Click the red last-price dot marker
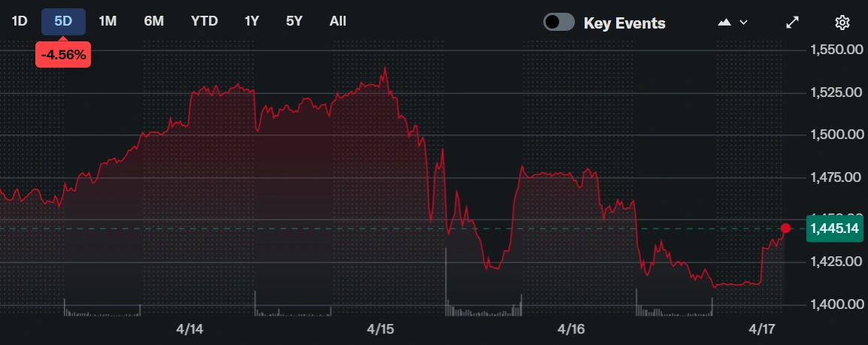868x345 pixels. pos(786,228)
